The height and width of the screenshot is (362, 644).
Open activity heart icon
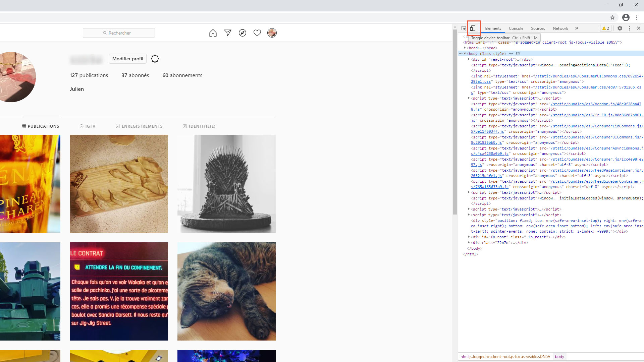pyautogui.click(x=257, y=33)
